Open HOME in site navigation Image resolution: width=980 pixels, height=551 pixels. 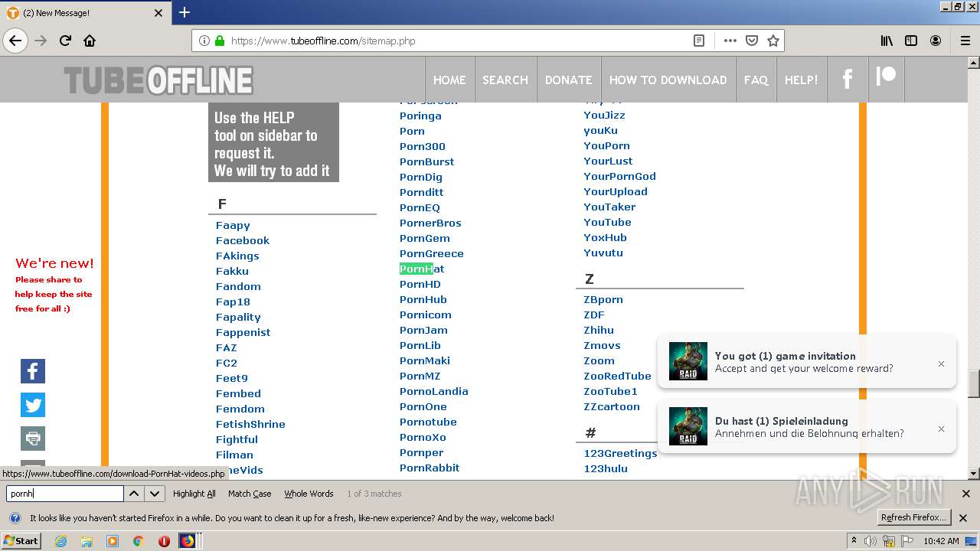[x=449, y=80]
